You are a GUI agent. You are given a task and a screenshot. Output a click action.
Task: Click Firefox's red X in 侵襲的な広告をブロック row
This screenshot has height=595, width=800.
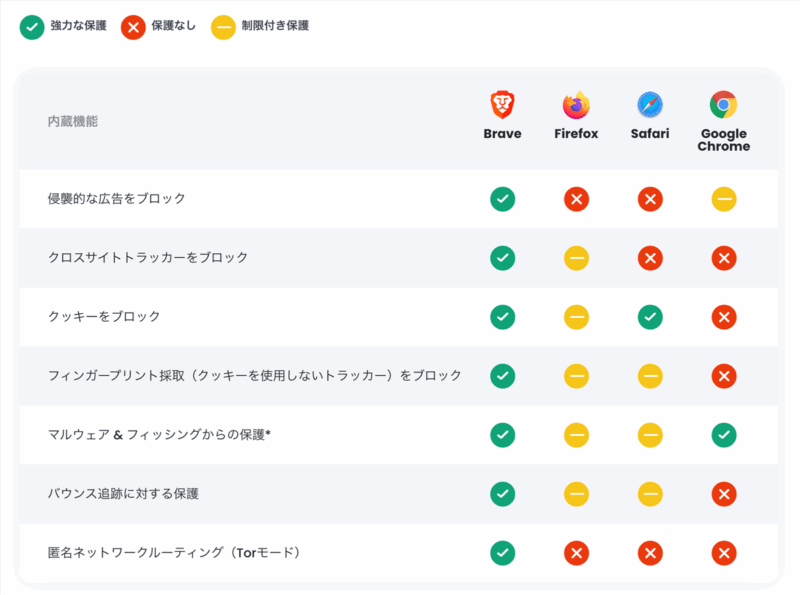click(x=576, y=199)
